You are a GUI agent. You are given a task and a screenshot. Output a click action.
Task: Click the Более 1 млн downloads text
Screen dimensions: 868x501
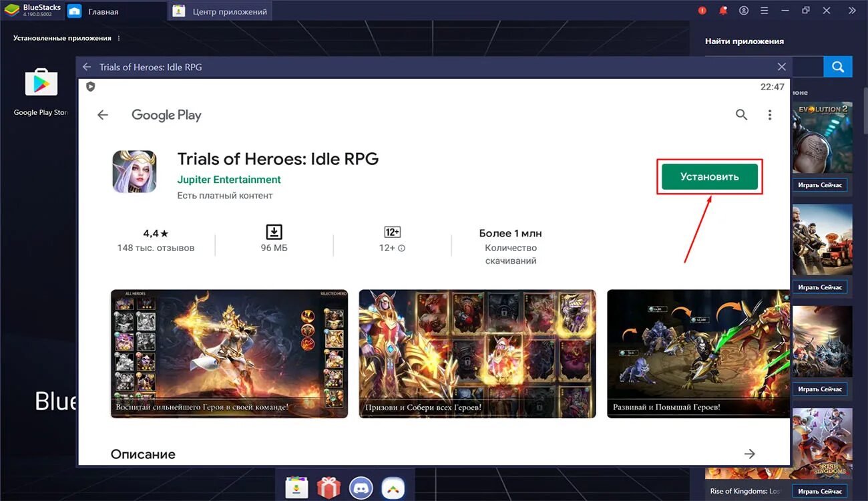pos(510,233)
